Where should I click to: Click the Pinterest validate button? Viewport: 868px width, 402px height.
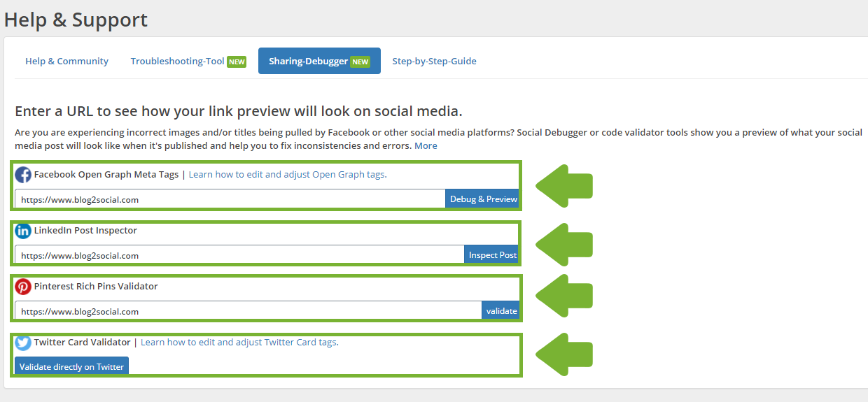501,310
